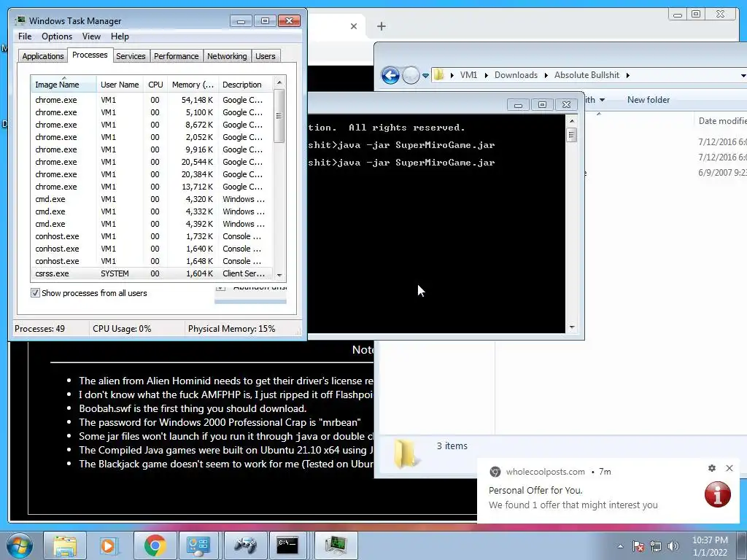
Task: Click the Chrome icon beside wholecoolposts.com
Action: [495, 472]
